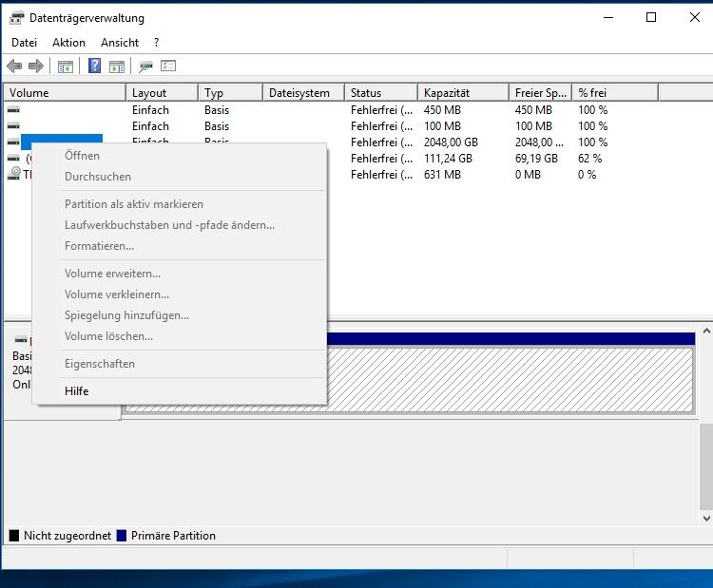The height and width of the screenshot is (588, 713).
Task: Click the 631 MB capacity cell
Action: [x=442, y=175]
